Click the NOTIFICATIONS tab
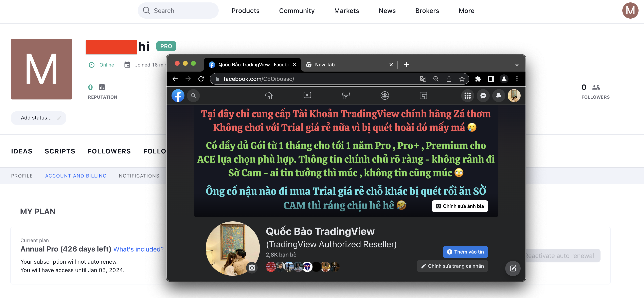 click(139, 176)
